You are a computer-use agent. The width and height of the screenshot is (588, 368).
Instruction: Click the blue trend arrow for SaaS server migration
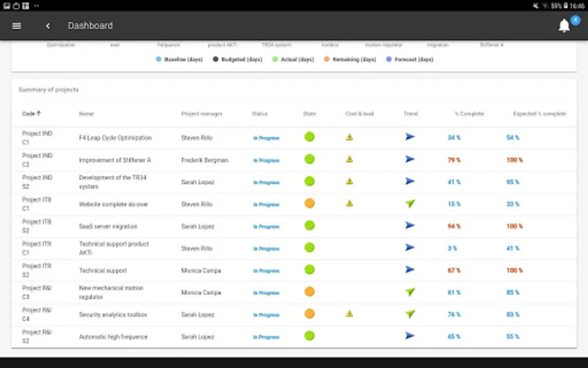pos(410,225)
